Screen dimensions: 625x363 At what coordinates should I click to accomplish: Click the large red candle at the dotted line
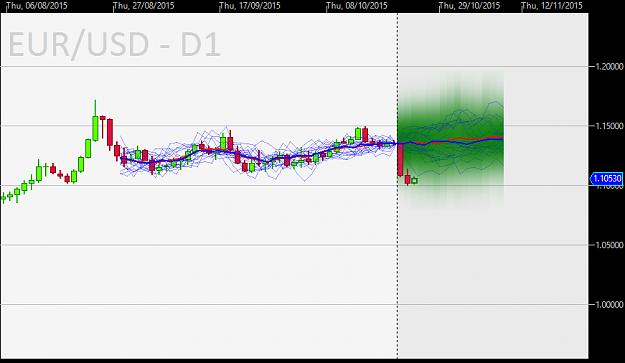(400, 159)
